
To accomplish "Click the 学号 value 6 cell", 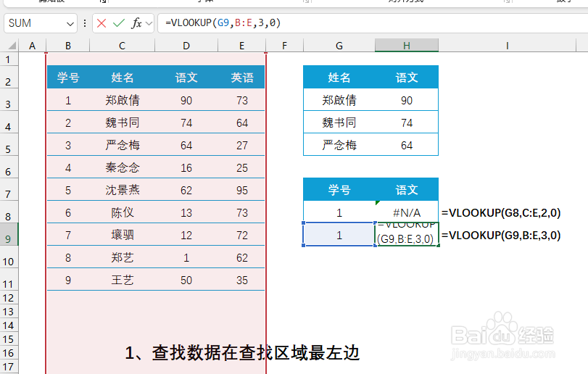I will (68, 212).
